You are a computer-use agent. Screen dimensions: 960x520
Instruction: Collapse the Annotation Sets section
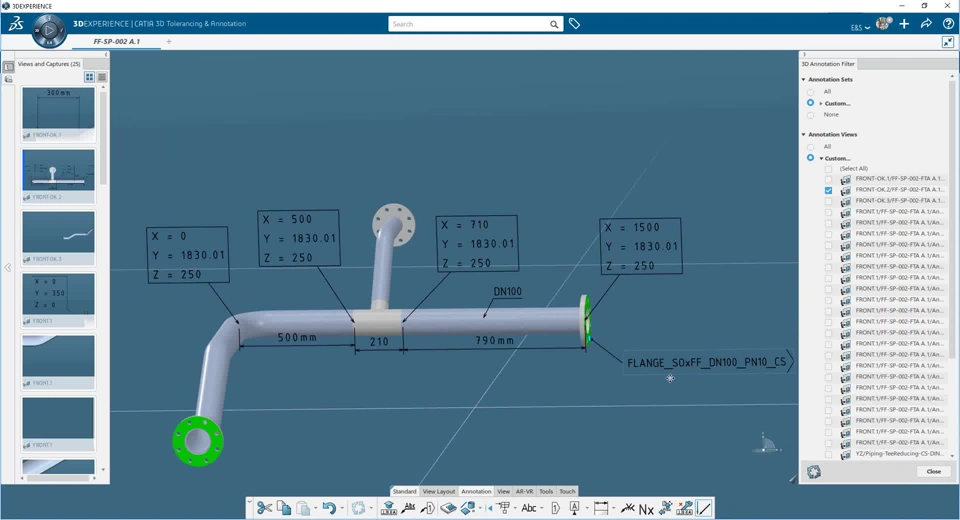click(x=804, y=80)
